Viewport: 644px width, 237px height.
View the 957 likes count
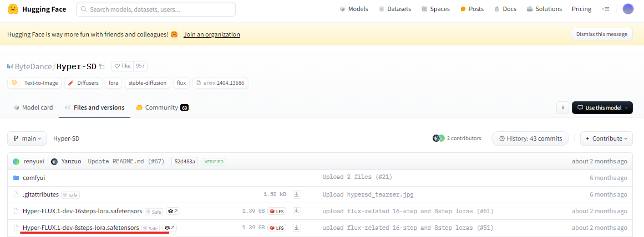(x=140, y=66)
